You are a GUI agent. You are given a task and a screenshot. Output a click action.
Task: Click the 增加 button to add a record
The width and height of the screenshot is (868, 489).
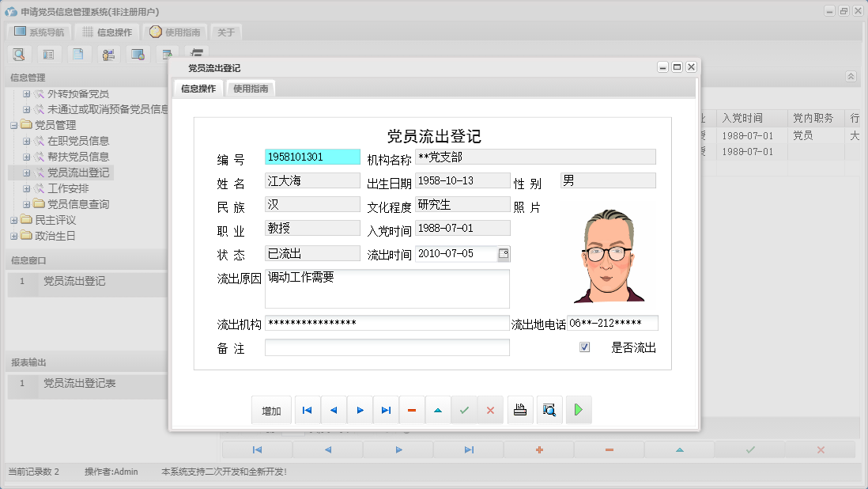[x=272, y=410]
